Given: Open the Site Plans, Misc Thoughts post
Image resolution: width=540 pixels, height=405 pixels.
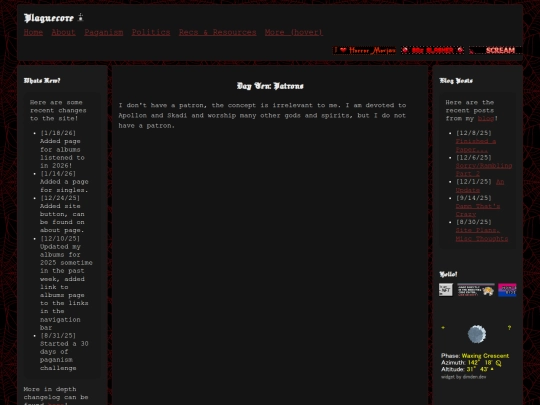Looking at the screenshot, I should coord(482,234).
